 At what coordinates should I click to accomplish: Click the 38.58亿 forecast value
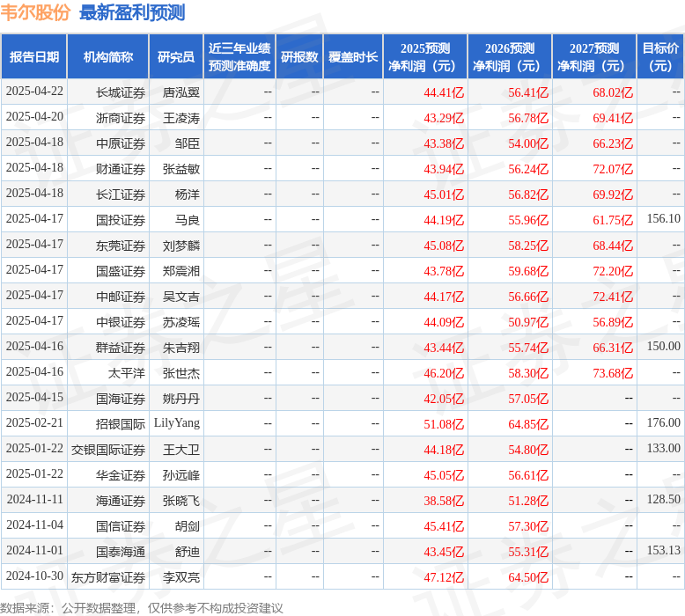(444, 501)
